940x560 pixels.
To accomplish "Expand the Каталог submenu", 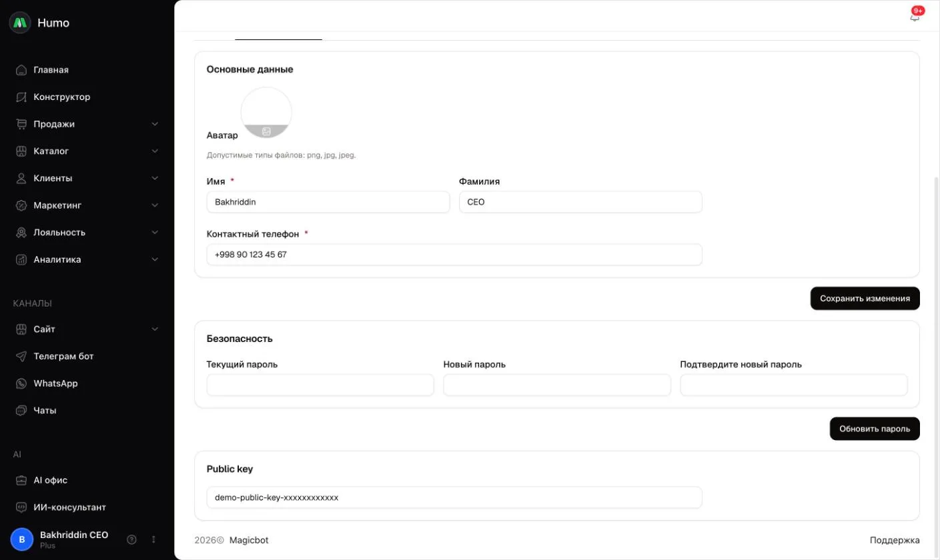I will (x=155, y=151).
